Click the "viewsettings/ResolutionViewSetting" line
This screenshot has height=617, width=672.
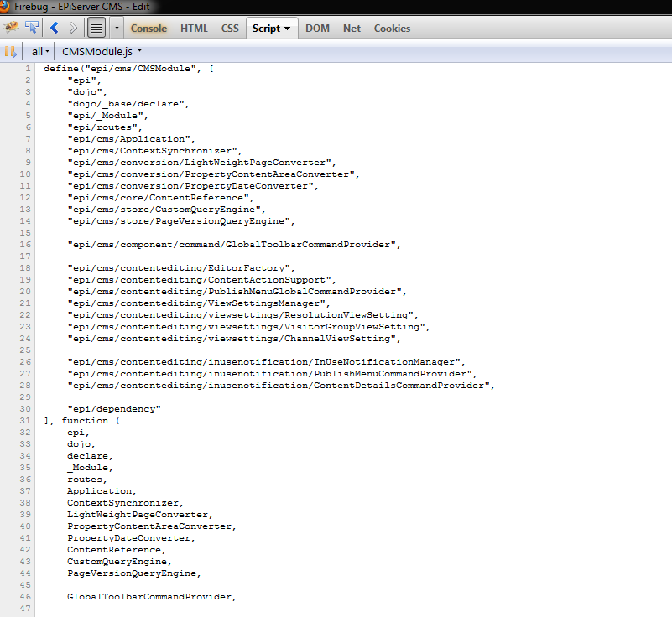(x=243, y=315)
